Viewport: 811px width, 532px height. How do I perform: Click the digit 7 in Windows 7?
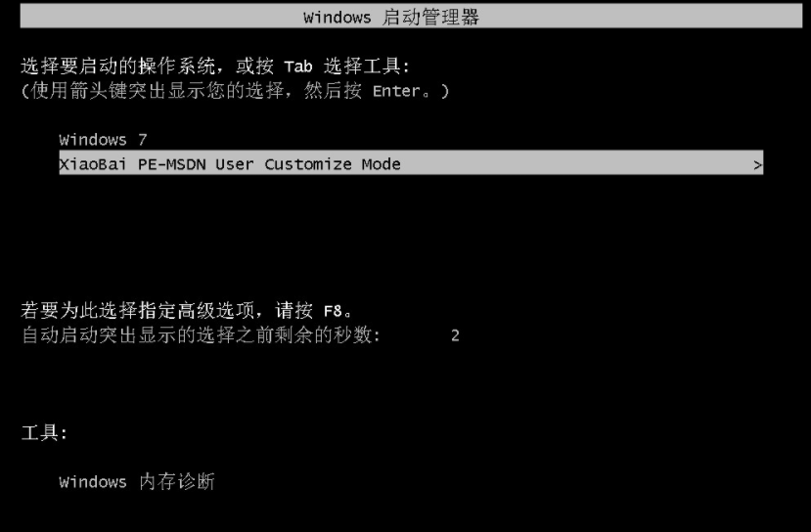click(x=143, y=140)
